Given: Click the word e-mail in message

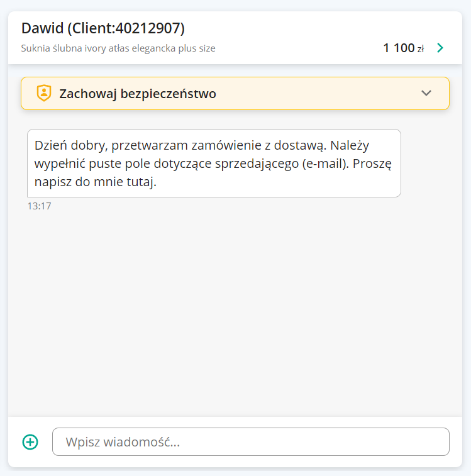Looking at the screenshot, I should pos(325,163).
